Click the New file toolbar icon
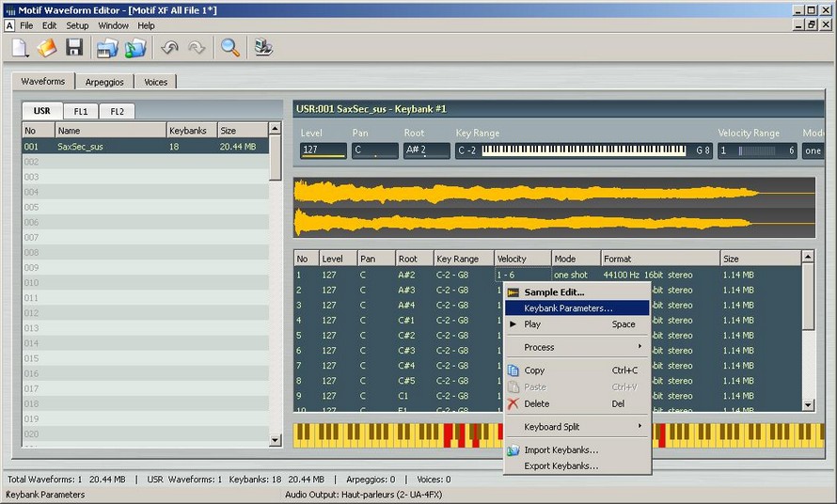Screen dimensions: 837x504 [21, 47]
